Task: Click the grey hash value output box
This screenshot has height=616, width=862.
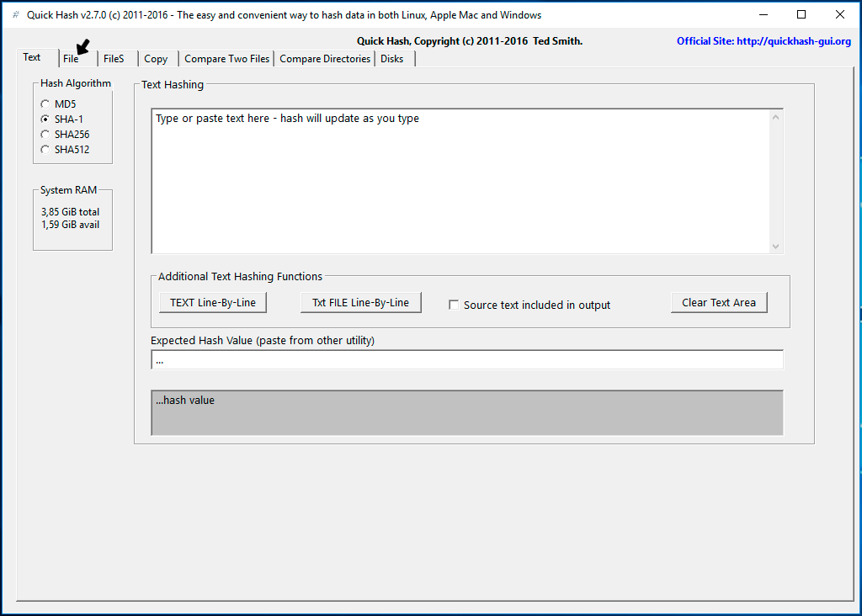Action: pos(467,413)
